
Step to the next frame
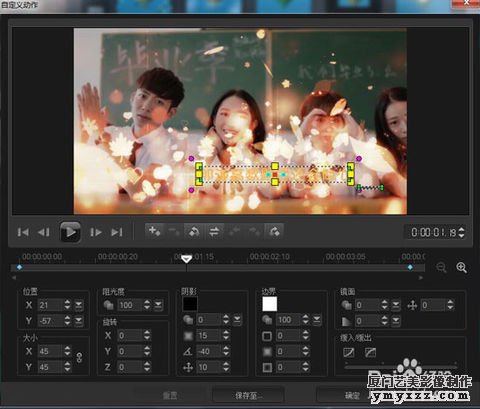tap(96, 232)
